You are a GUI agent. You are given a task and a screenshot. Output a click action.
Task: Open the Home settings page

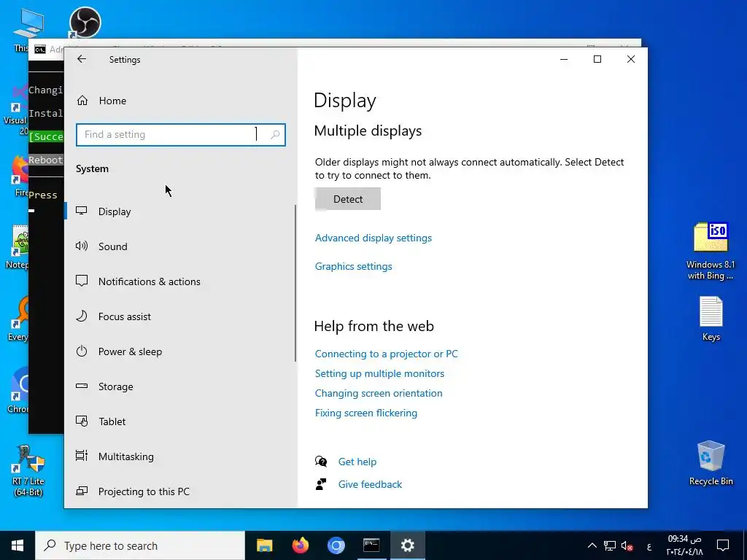[x=112, y=101]
